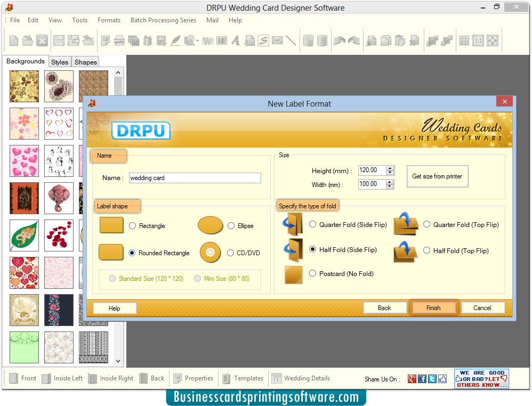Select the rose petals background thumbnail
This screenshot has height=406, width=532.
(x=59, y=236)
